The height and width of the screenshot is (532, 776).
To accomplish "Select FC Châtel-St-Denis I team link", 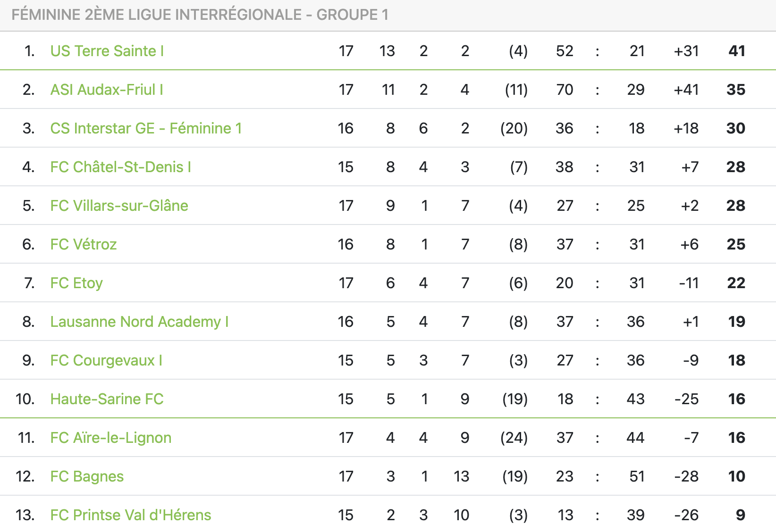I will [x=121, y=167].
